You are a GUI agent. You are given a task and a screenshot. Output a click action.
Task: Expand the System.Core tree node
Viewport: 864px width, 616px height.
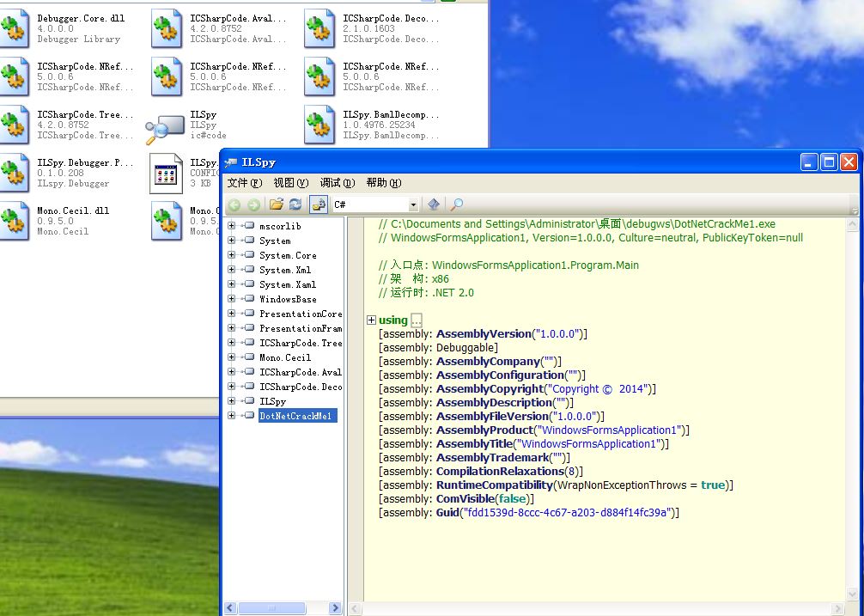tap(231, 254)
